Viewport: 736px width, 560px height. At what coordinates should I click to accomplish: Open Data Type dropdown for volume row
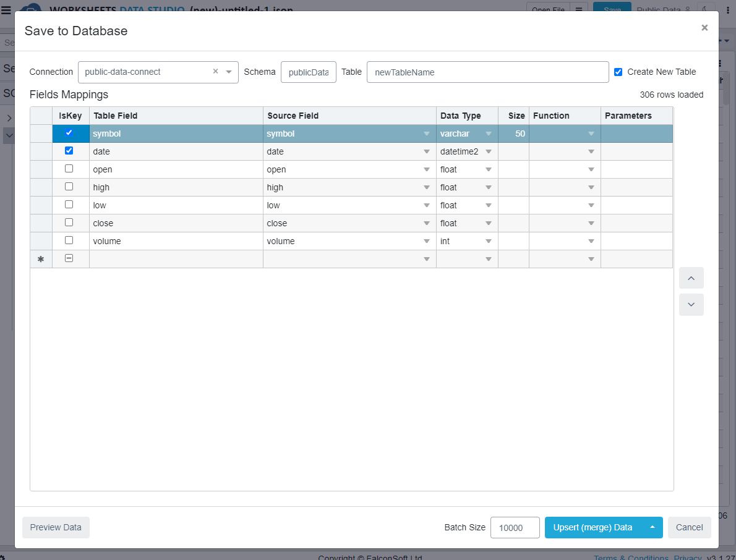pyautogui.click(x=489, y=241)
